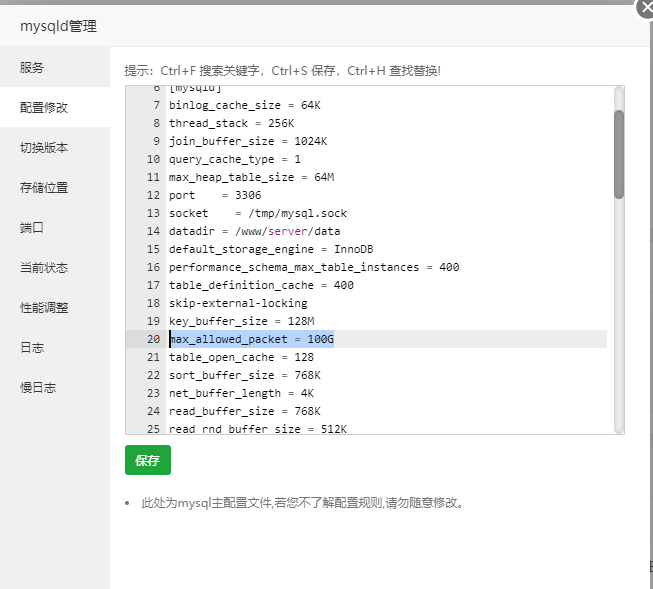Click line read_rnd_buffer_size = 512K
The width and height of the screenshot is (653, 589).
point(258,429)
